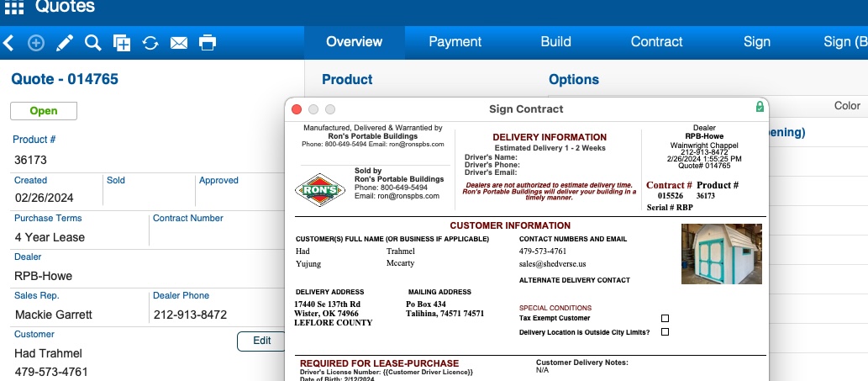Click the Purchase Terms field 4 Year Lease
Viewport: 868px width, 381px height.
[x=50, y=237]
